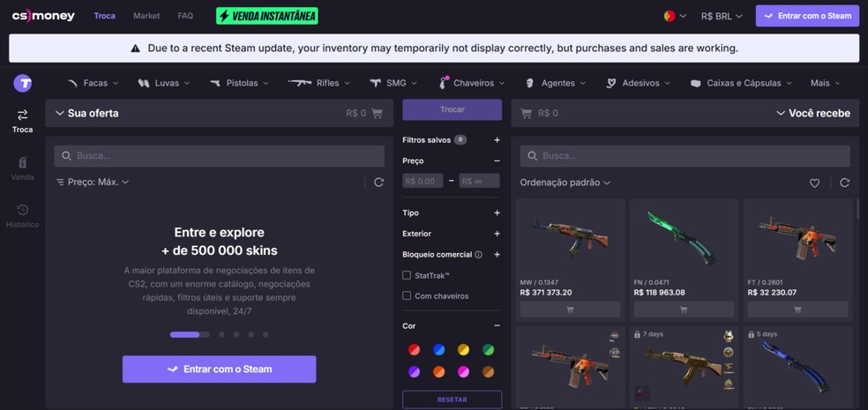The height and width of the screenshot is (410, 868).
Task: Enable the StatTrak™ checkbox
Action: point(407,275)
